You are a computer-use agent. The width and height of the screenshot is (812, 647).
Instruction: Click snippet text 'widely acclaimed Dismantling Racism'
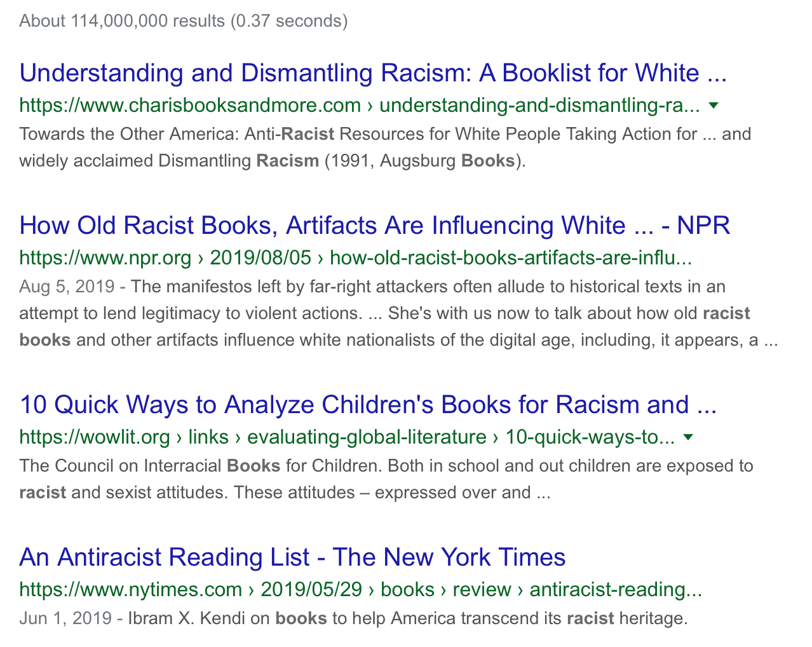click(169, 161)
